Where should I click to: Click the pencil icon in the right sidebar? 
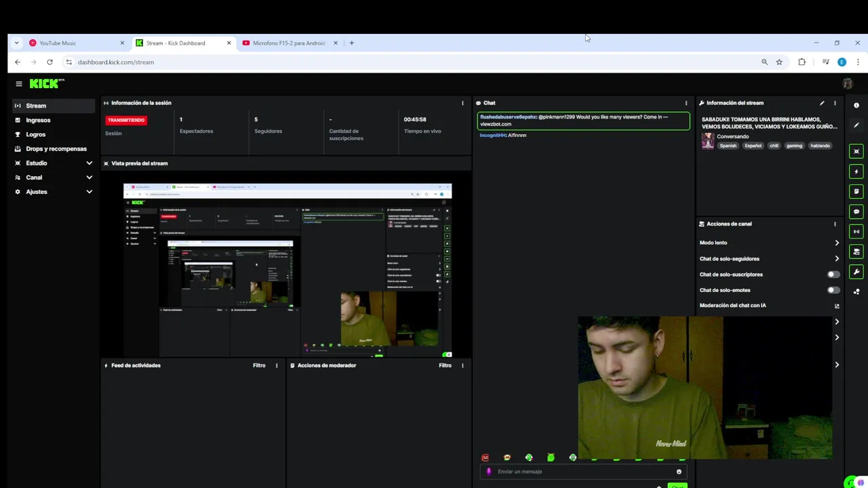point(856,125)
